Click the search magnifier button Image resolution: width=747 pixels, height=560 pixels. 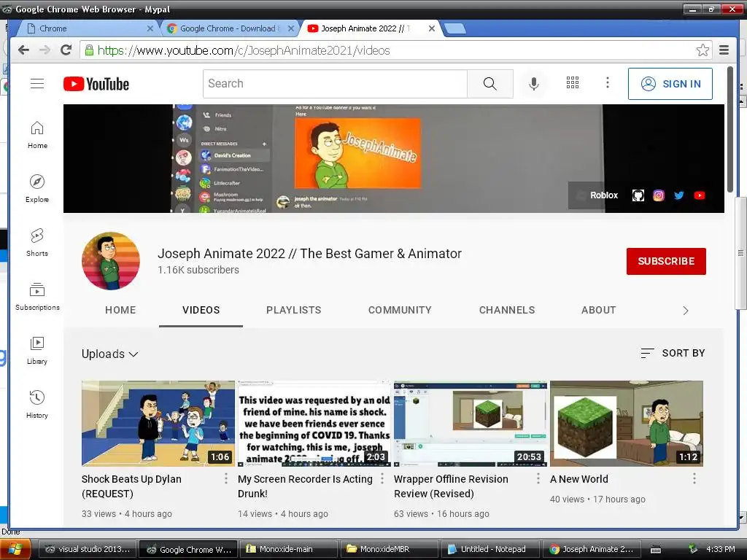tap(489, 84)
